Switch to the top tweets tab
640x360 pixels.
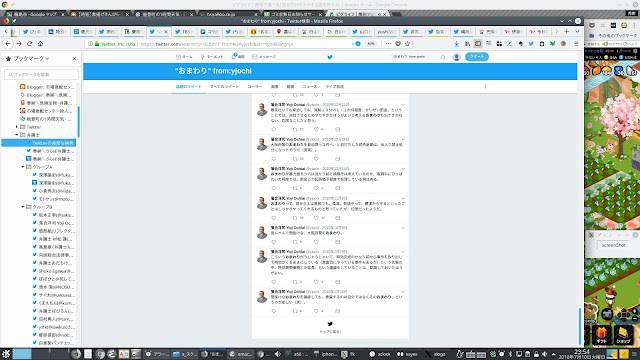coord(189,87)
